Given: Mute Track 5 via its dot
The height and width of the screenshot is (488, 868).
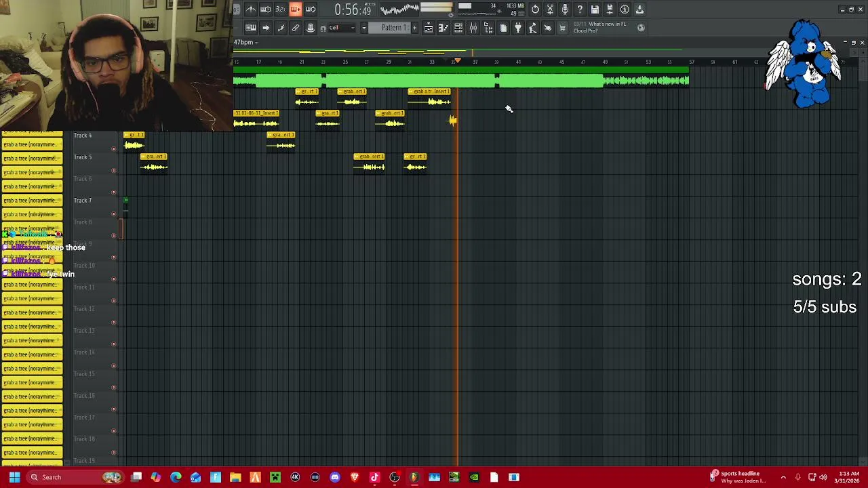Looking at the screenshot, I should pyautogui.click(x=113, y=170).
